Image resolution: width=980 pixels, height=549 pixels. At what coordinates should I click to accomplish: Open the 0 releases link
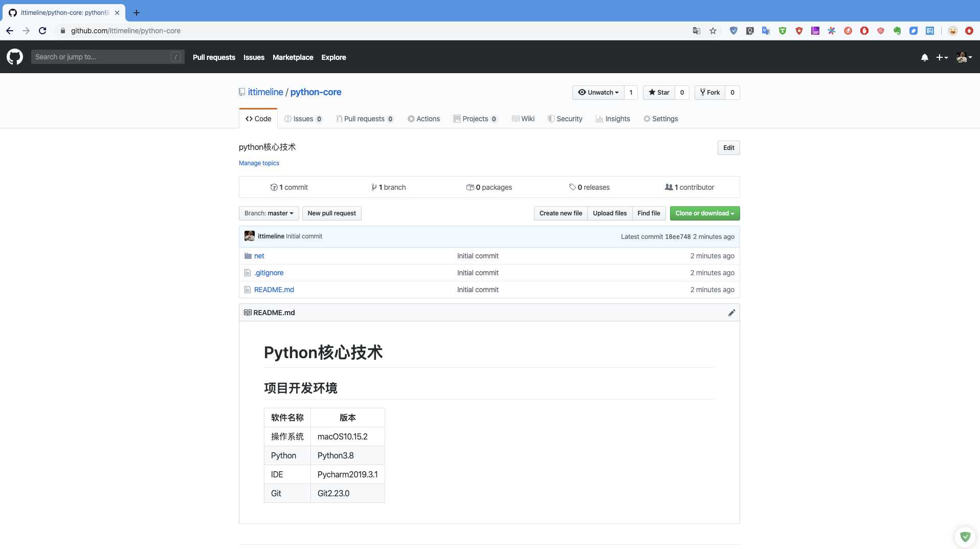589,187
